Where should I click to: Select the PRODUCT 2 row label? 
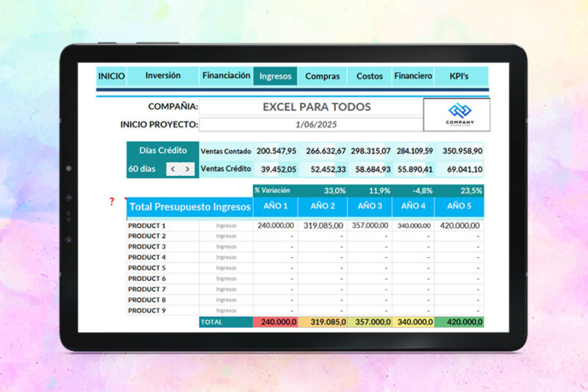pyautogui.click(x=147, y=236)
